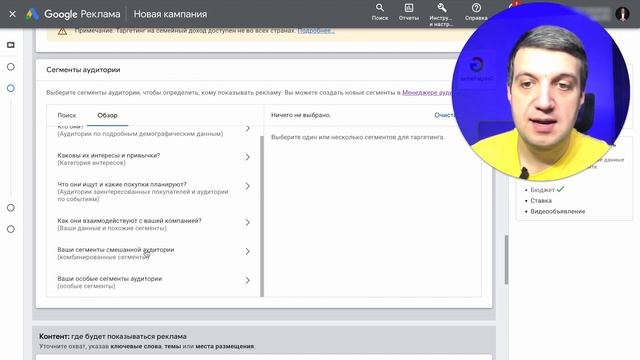Click the main page vertical scrollbar
Screen dimensions: 640x360
[506, 260]
